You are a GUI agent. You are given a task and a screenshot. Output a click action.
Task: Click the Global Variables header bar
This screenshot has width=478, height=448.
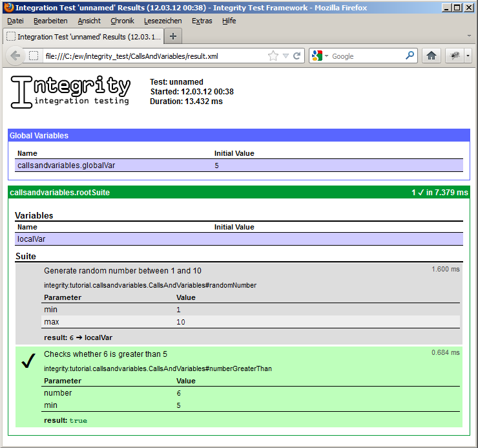[238, 136]
